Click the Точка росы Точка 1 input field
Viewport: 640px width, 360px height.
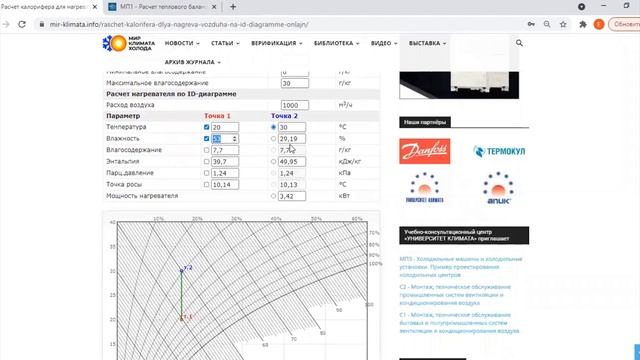click(x=225, y=184)
